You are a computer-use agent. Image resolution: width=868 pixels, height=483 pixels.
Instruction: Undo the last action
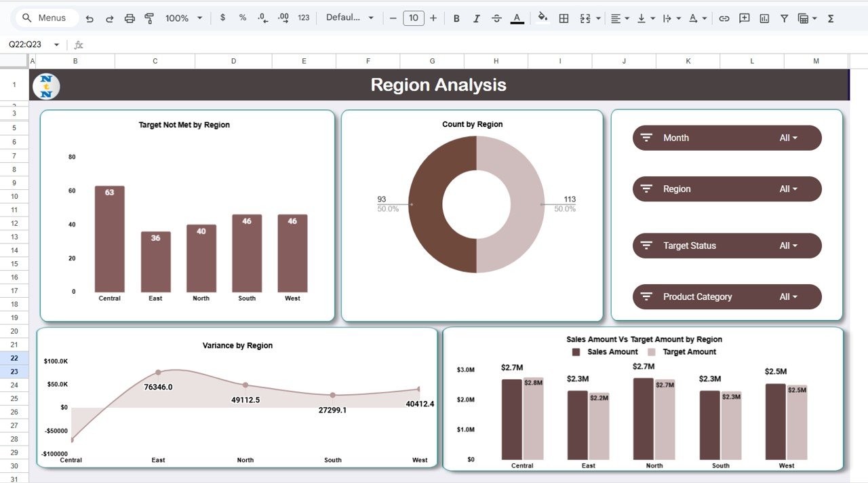tap(90, 18)
